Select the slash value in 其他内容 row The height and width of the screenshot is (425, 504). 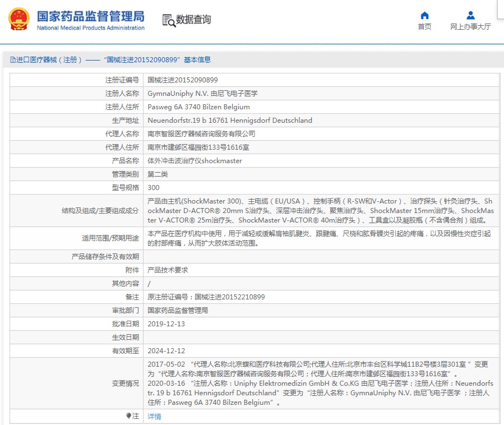coord(149,284)
